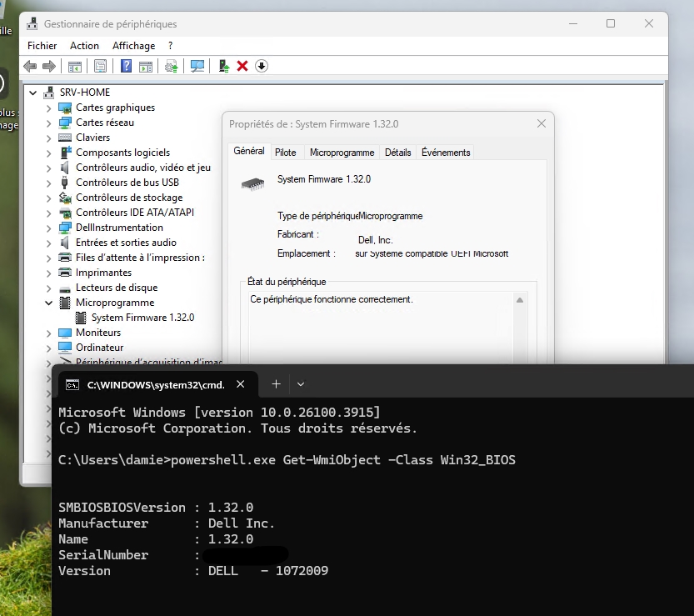
Task: Click the device status scrollbar up arrow
Action: 520,300
